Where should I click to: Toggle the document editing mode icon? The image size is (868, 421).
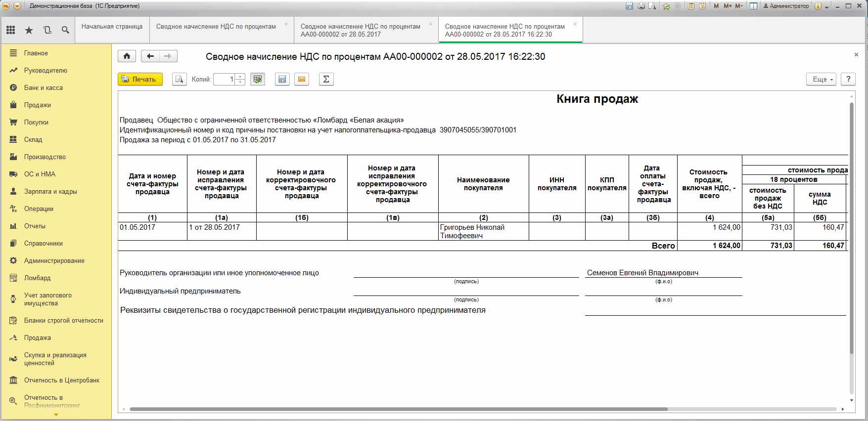point(258,79)
